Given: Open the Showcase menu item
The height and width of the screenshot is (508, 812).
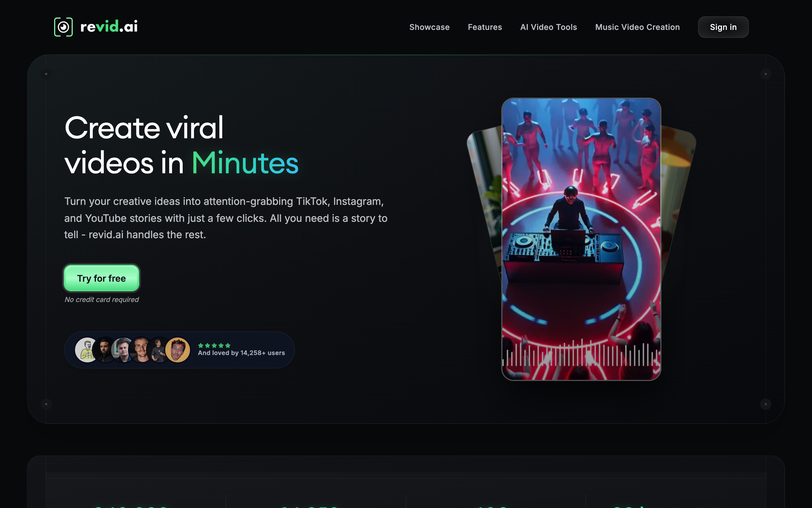Looking at the screenshot, I should tap(429, 27).
